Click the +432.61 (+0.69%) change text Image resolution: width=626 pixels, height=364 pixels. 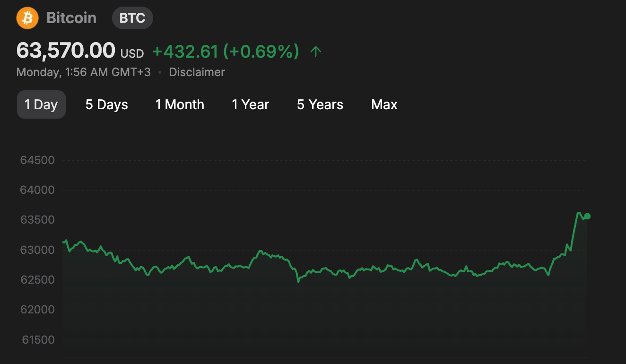pos(226,51)
